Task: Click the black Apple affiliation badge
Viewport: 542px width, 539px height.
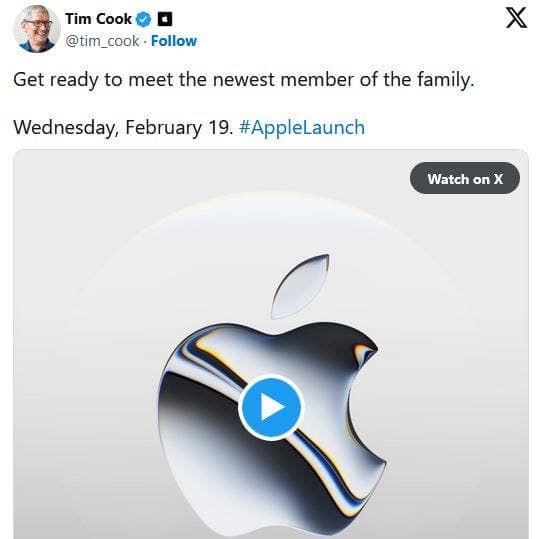Action: (x=165, y=19)
